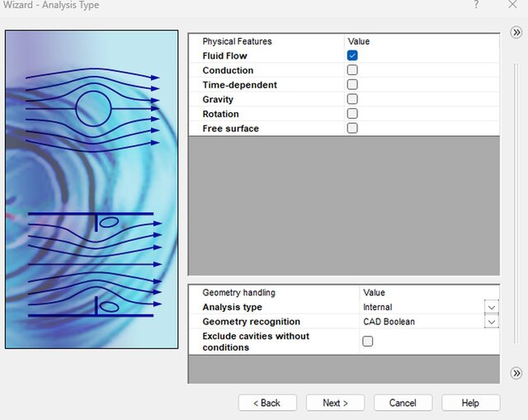The height and width of the screenshot is (420, 528).
Task: Go back with the Back button
Action: (267, 403)
